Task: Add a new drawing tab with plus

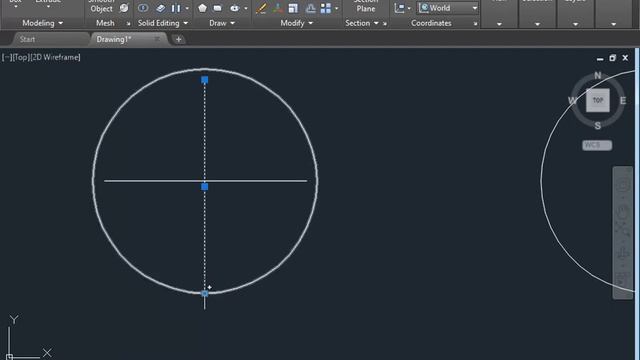Action: [x=178, y=39]
